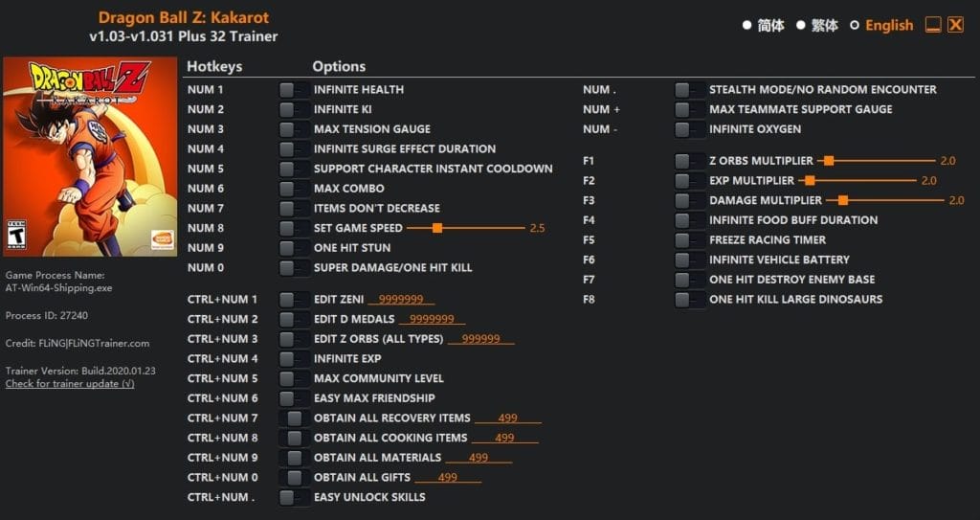Viewport: 980px width, 520px height.
Task: Click the Set Game Speed slider handle
Action: [x=437, y=229]
